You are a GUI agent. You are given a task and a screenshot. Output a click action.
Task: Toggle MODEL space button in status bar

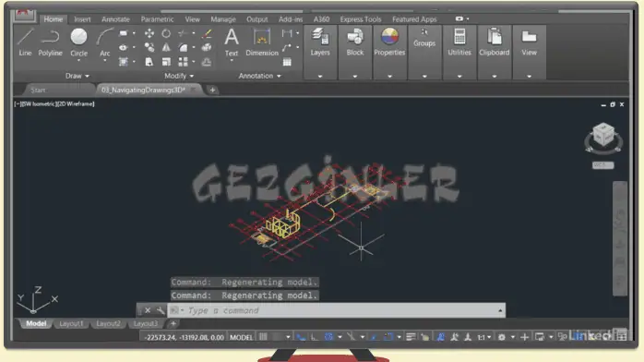[x=241, y=337]
